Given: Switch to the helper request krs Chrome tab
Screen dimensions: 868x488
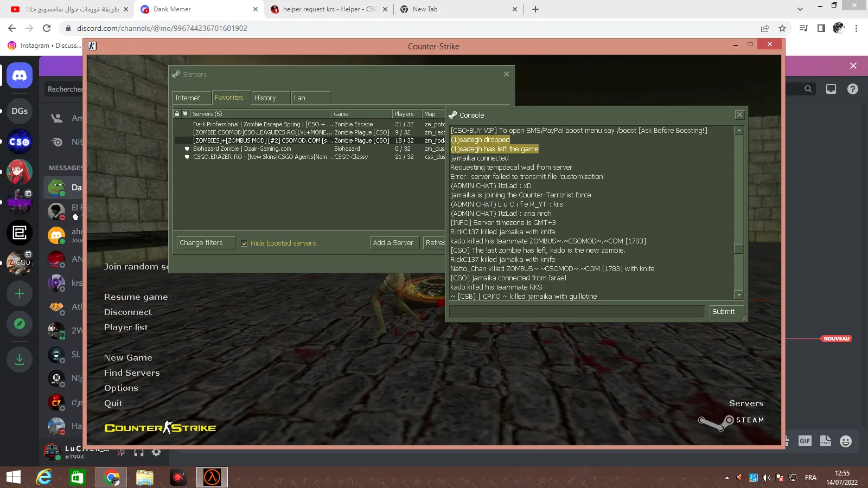Looking at the screenshot, I should click(329, 9).
